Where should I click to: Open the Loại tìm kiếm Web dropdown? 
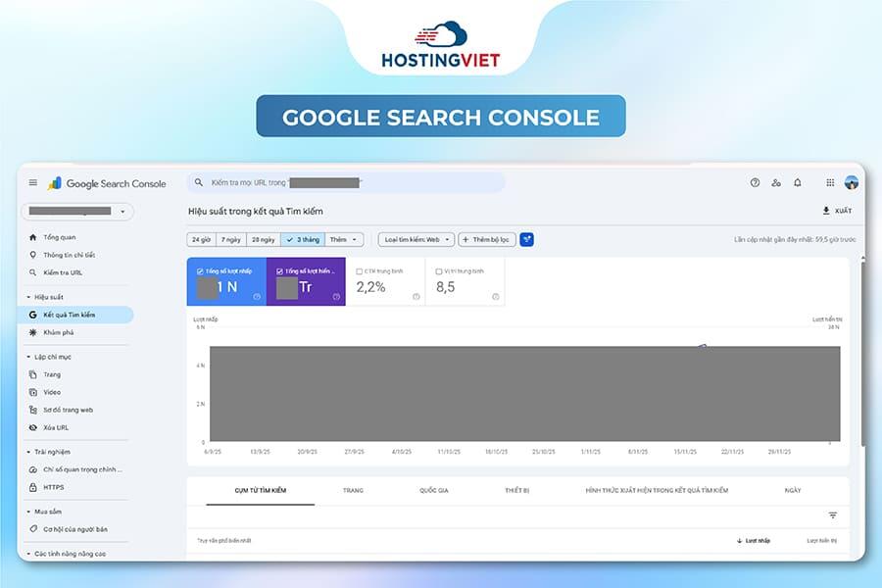pyautogui.click(x=412, y=238)
